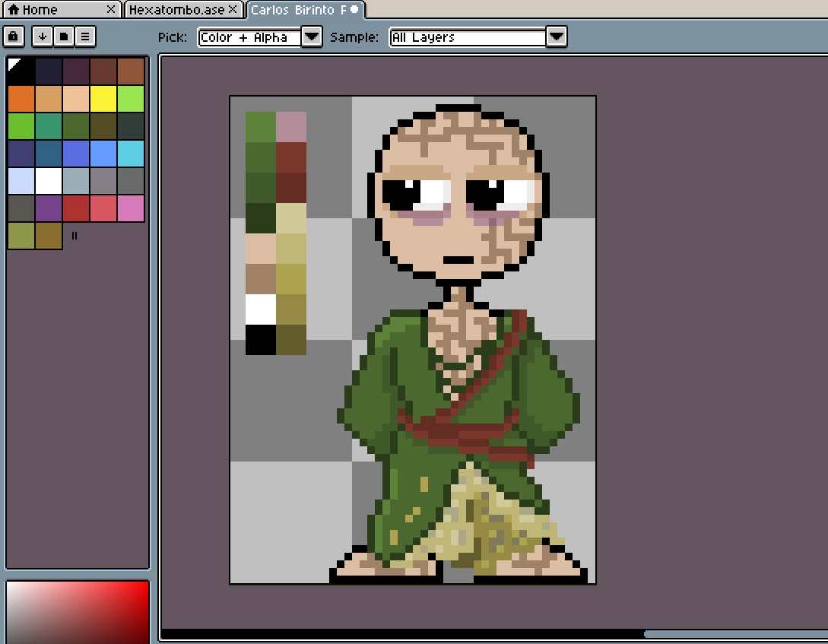The width and height of the screenshot is (828, 644).
Task: Pick the peach skin-tone palette swatch
Action: pyautogui.click(x=76, y=99)
